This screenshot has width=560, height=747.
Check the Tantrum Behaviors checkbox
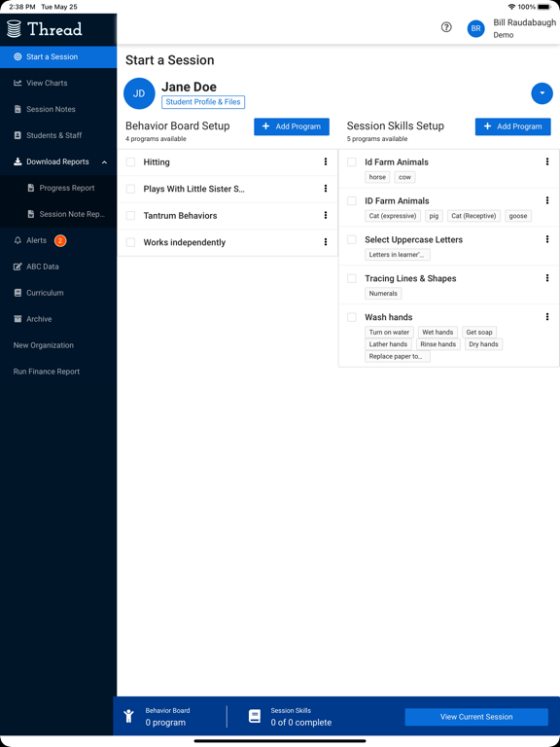(130, 215)
